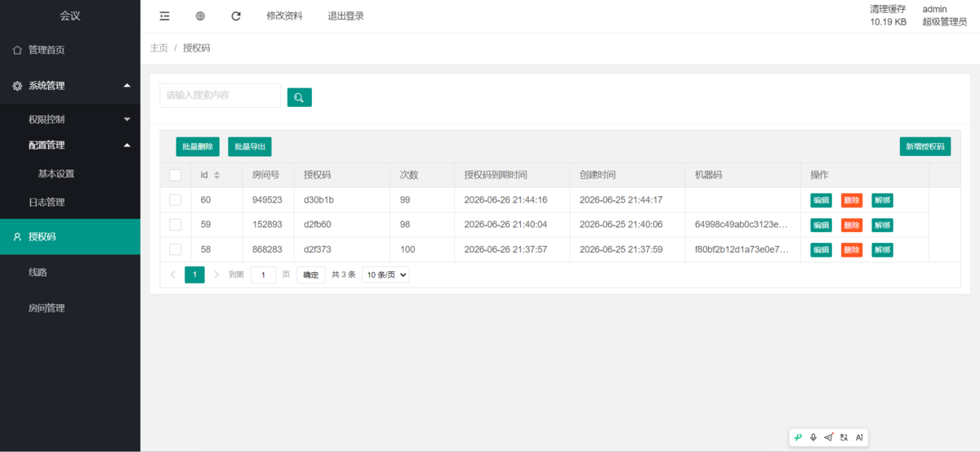The width and height of the screenshot is (980, 452).
Task: Expand the 权限控制 submenu
Action: pos(70,119)
